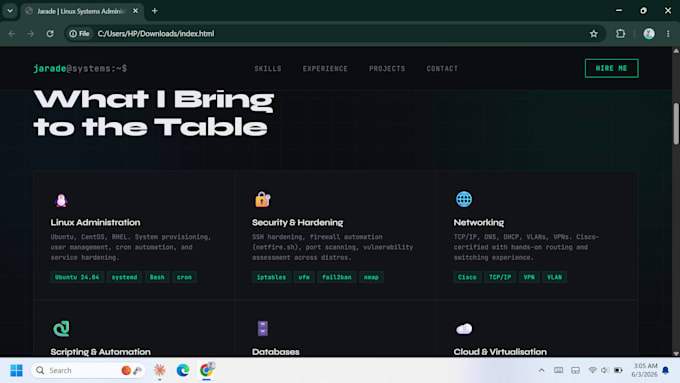Screen dimensions: 680x383
Task: Click the scrollbar up arrow
Action: 676,51
